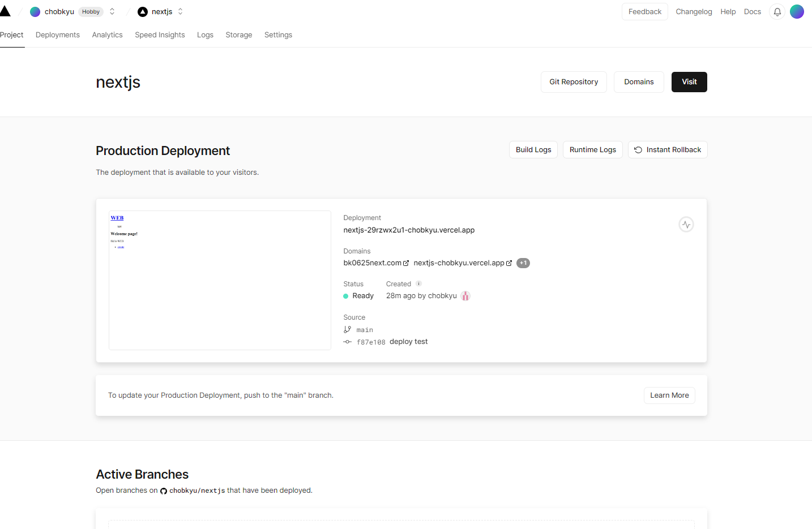
Task: Click the Domains button
Action: [x=639, y=82]
